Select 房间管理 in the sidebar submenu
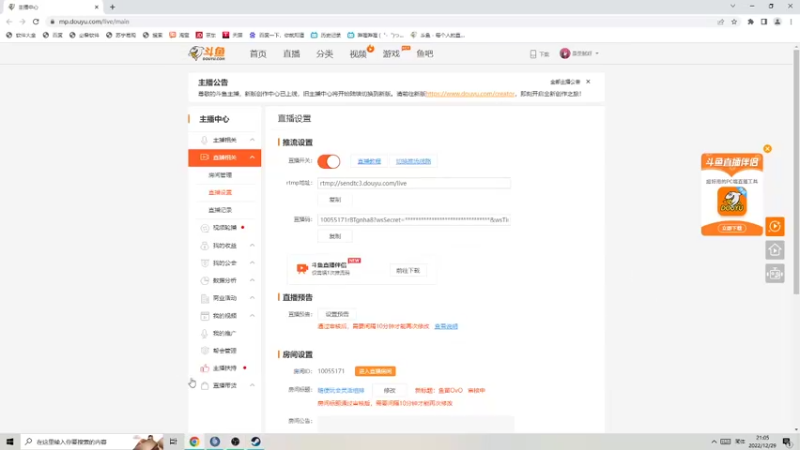Screen dimensions: 800x450 220,175
